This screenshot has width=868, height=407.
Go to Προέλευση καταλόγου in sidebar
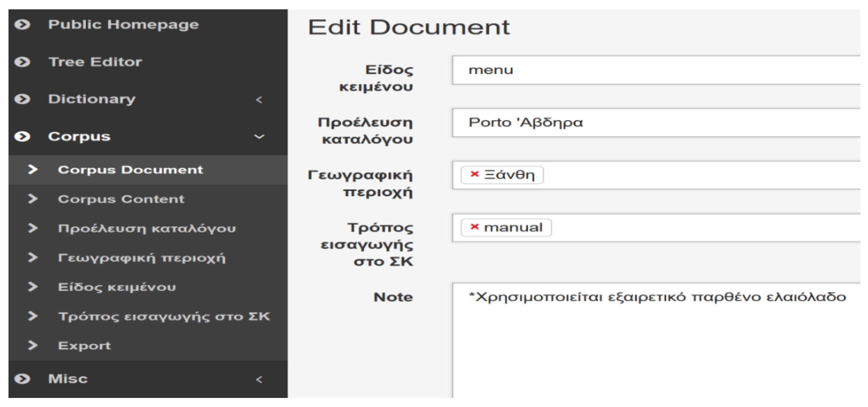point(147,229)
